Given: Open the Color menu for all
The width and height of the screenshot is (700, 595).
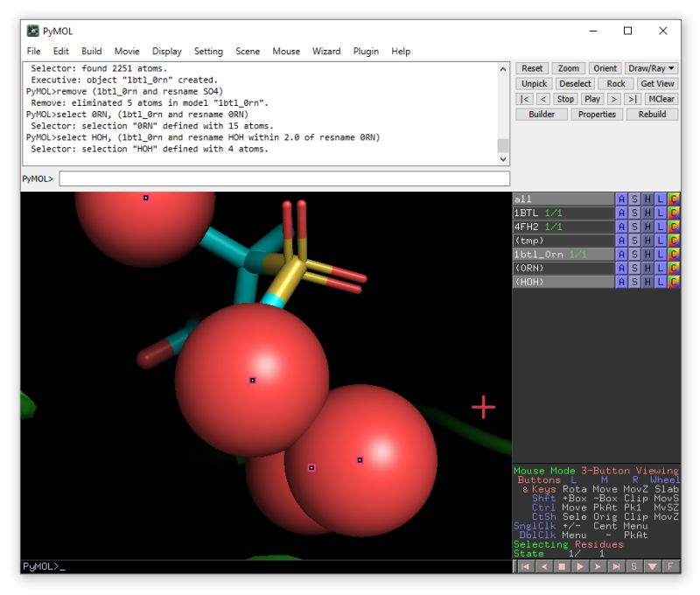Looking at the screenshot, I should tap(673, 199).
